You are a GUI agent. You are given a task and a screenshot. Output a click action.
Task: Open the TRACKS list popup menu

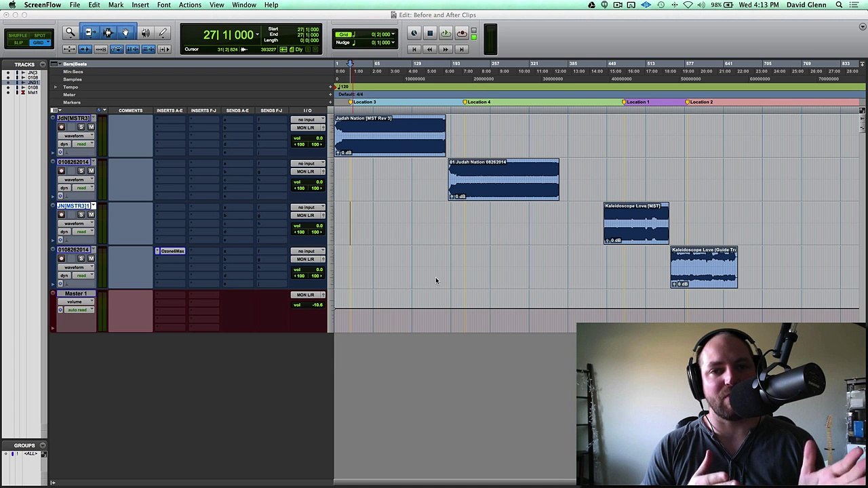pyautogui.click(x=42, y=64)
